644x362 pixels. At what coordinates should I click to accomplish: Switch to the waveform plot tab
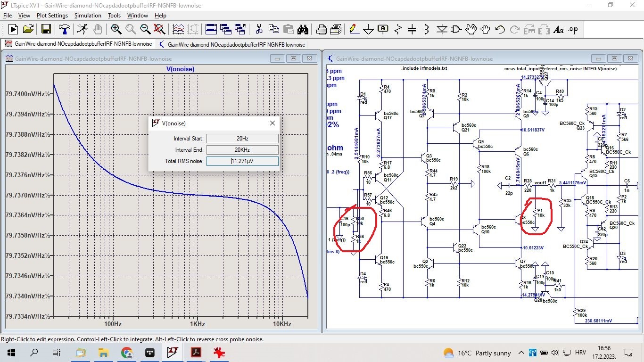tap(79, 44)
